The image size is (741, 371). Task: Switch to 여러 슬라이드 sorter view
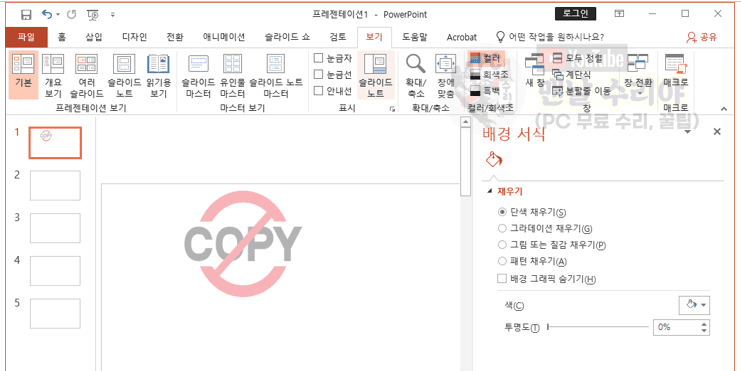86,75
